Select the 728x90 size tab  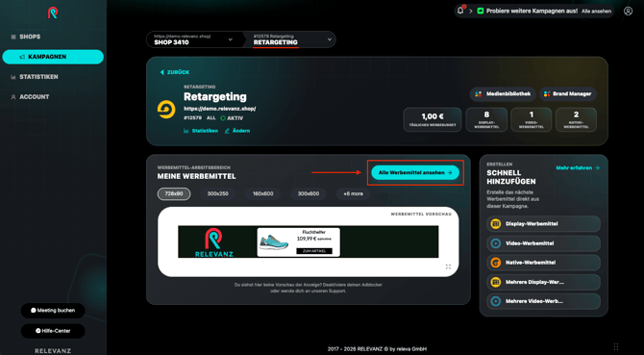click(x=174, y=194)
